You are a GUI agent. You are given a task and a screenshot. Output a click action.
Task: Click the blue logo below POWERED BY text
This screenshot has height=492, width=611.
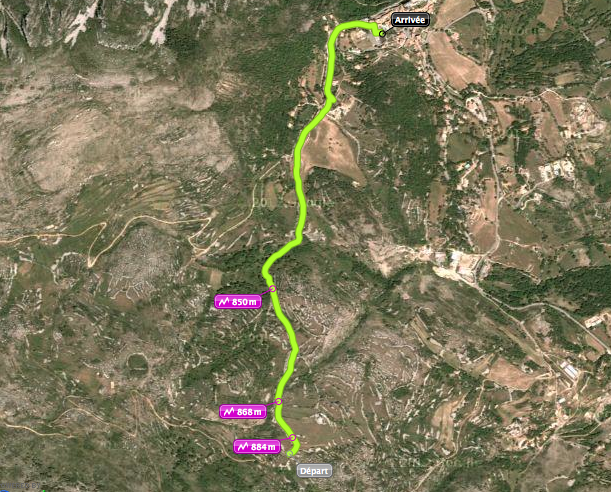4,490
